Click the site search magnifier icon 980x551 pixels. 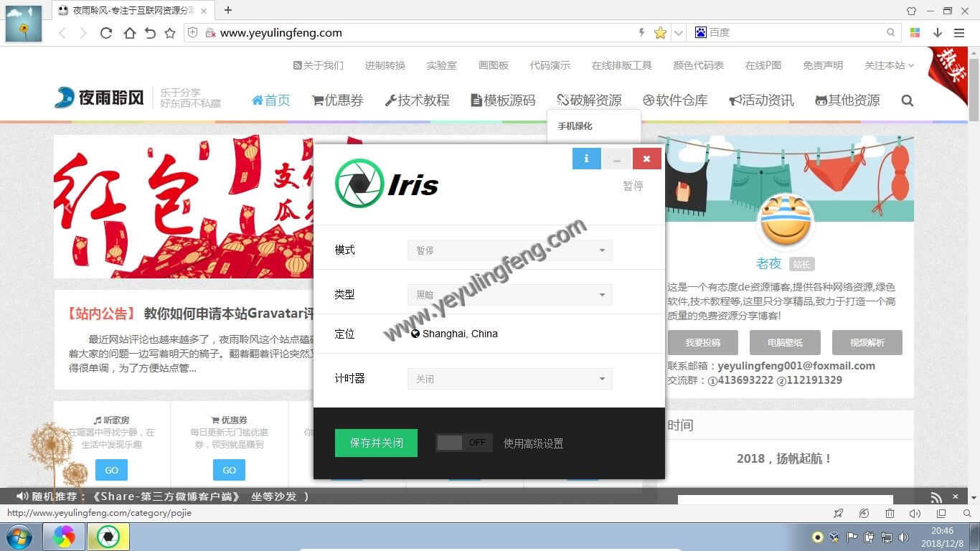pos(907,101)
